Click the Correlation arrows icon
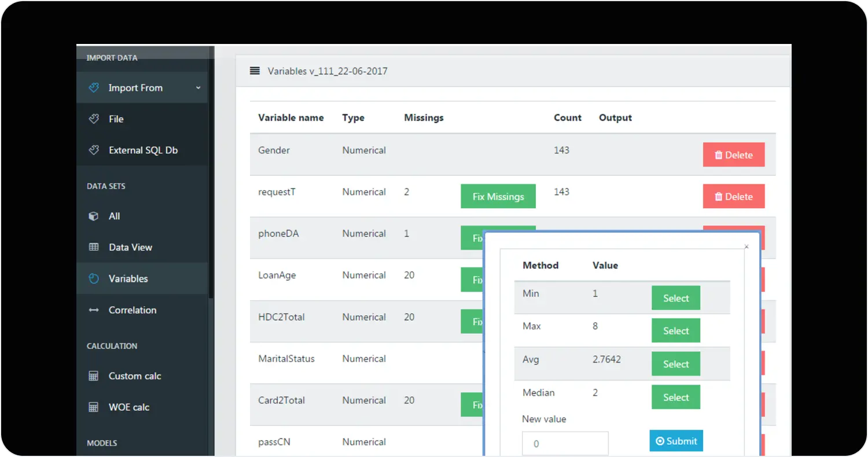 [x=94, y=310]
